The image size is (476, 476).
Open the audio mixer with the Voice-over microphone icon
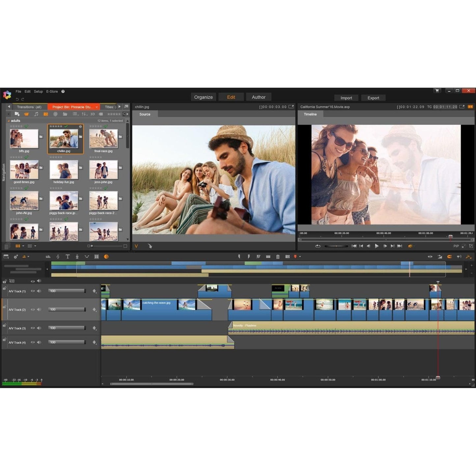point(77,256)
